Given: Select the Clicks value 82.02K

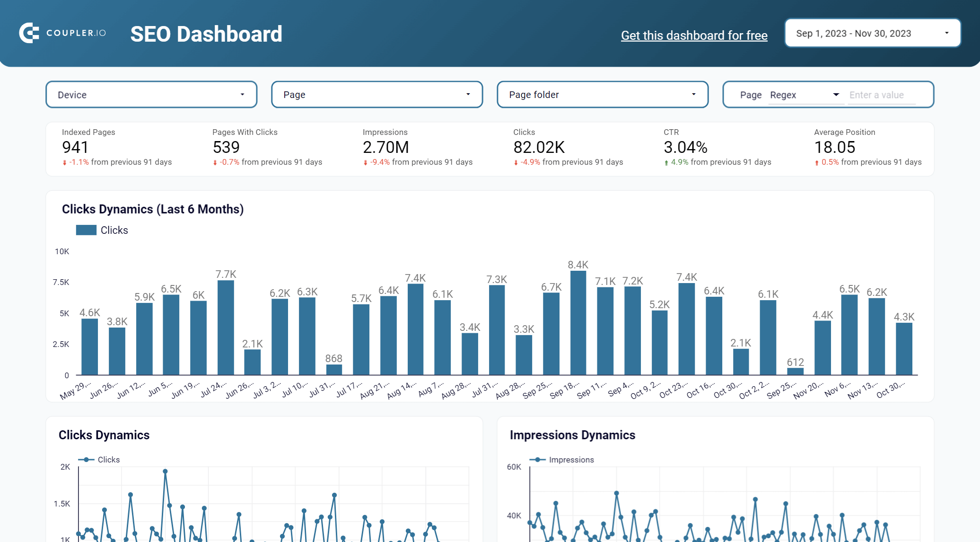Looking at the screenshot, I should (539, 147).
